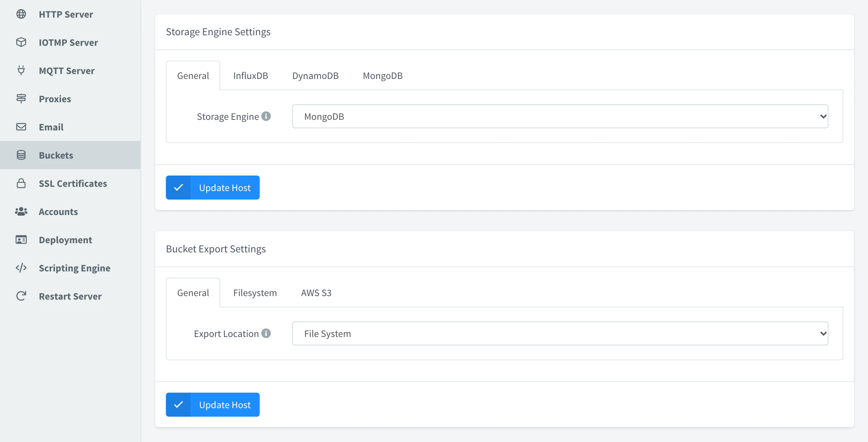The height and width of the screenshot is (442, 868).
Task: Open Scripting Engine settings
Action: point(70,268)
